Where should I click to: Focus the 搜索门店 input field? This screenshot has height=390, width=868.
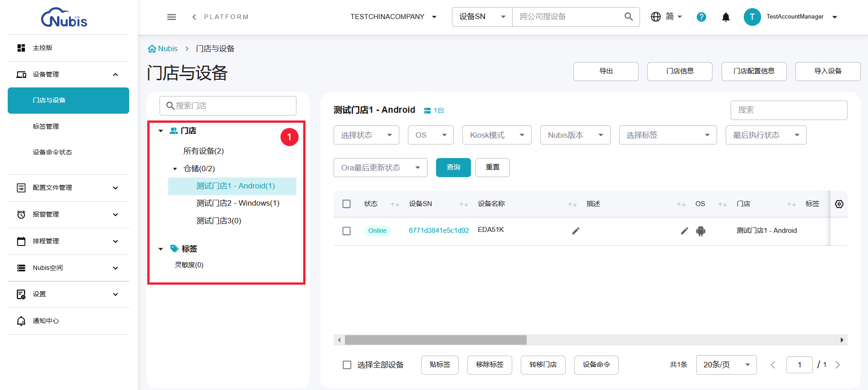coord(228,106)
